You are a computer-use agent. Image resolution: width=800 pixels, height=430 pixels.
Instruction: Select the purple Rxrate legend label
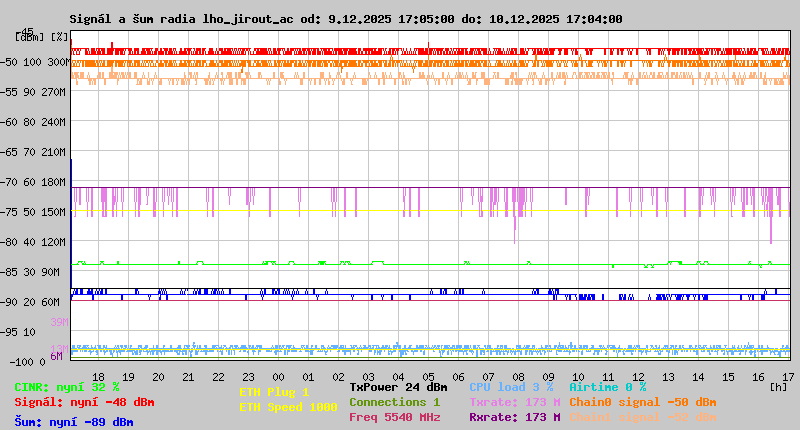tap(514, 417)
